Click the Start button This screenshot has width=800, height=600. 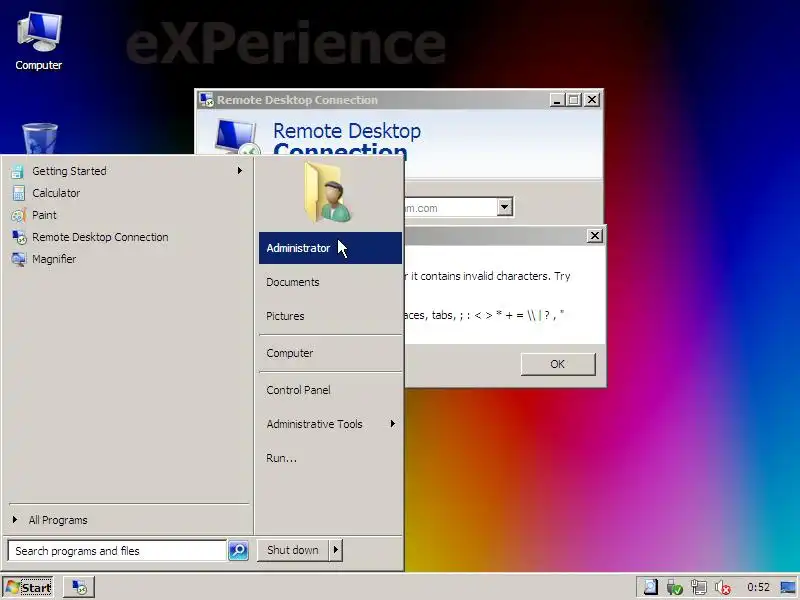[29, 587]
